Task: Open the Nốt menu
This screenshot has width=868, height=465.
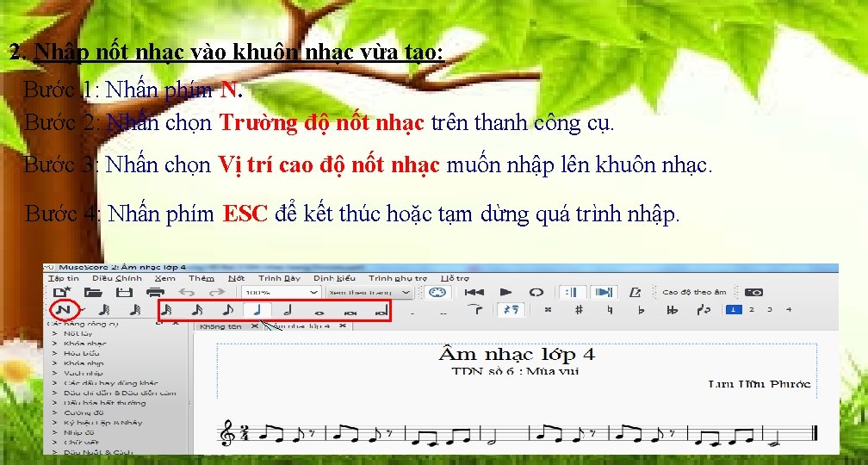Action: 236,278
